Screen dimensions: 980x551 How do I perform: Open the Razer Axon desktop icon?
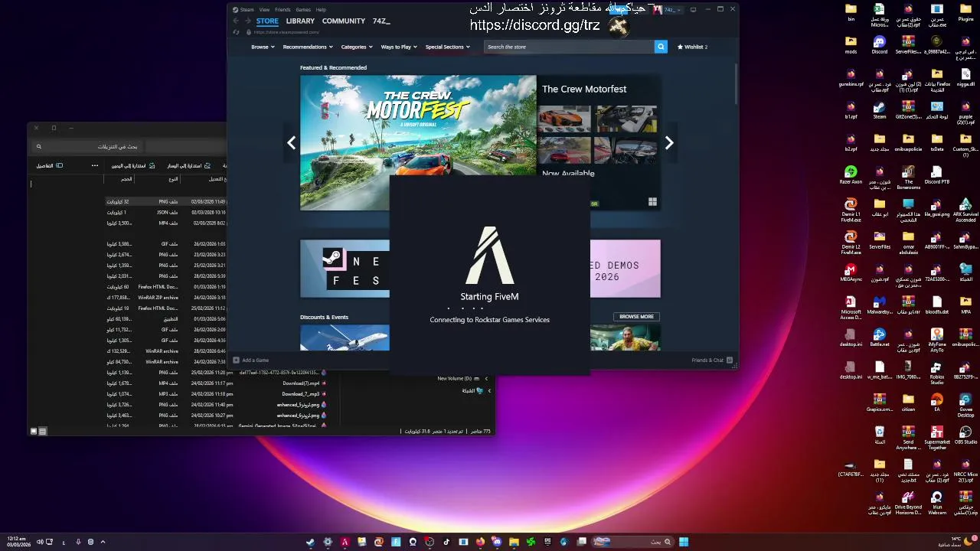851,175
